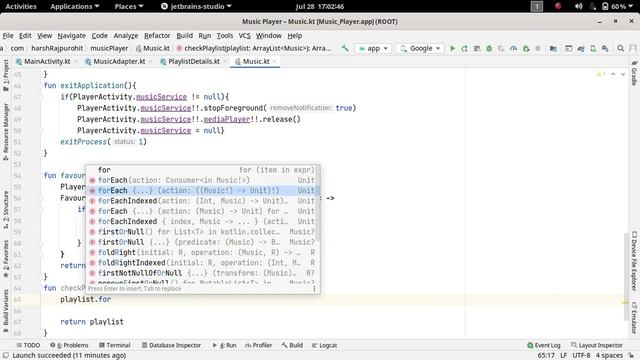This screenshot has width=640, height=360.
Task: Open the Build menu
Action: click(x=184, y=36)
